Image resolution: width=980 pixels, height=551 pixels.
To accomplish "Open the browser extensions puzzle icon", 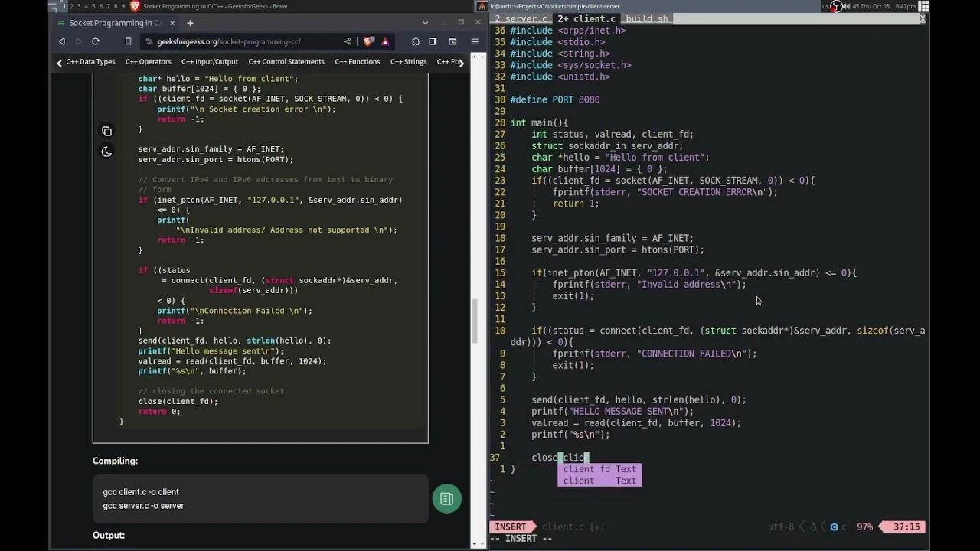I will [416, 41].
